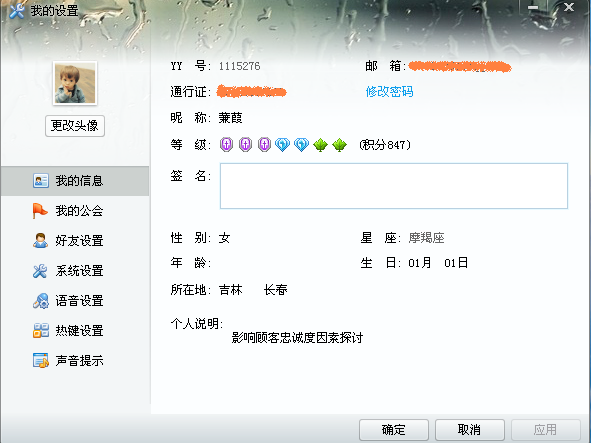The width and height of the screenshot is (591, 443).
Task: Click the first blue diamond level badge
Action: (x=282, y=144)
